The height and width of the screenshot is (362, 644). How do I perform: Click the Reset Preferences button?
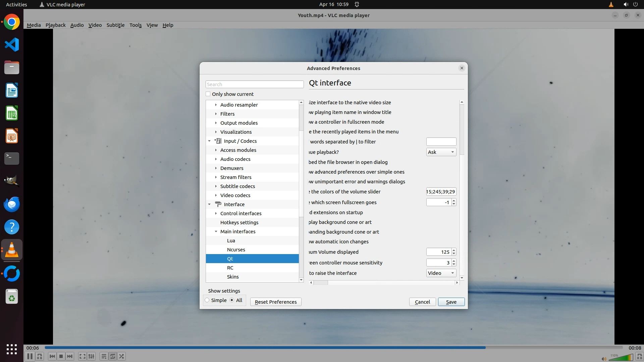[275, 302]
